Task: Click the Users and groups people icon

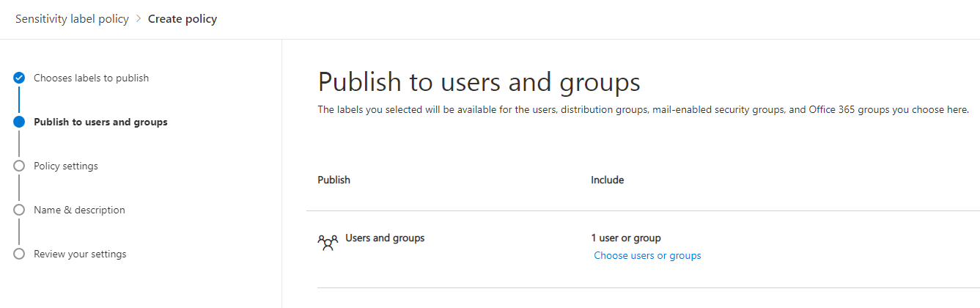Action: click(x=328, y=242)
